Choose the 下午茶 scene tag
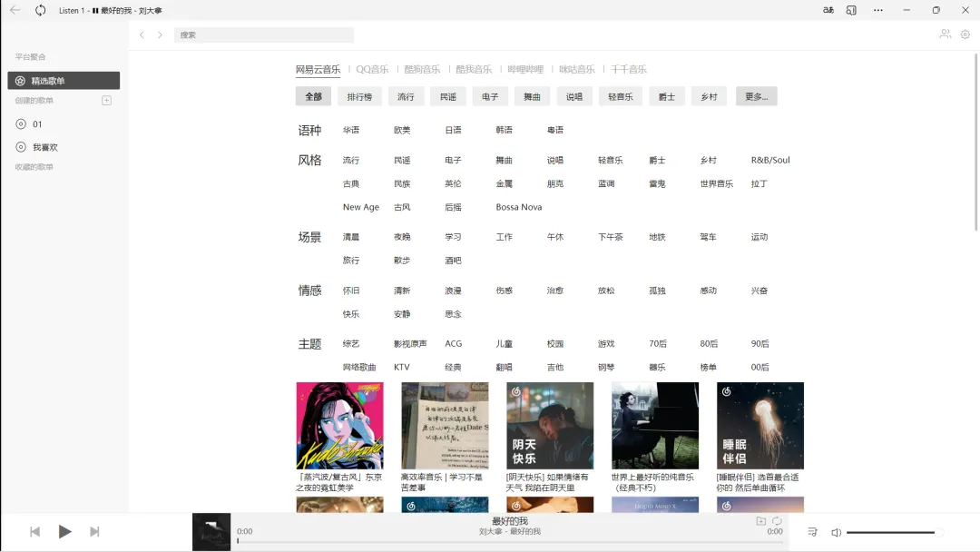Screen dimensions: 980x552 pyautogui.click(x=610, y=237)
